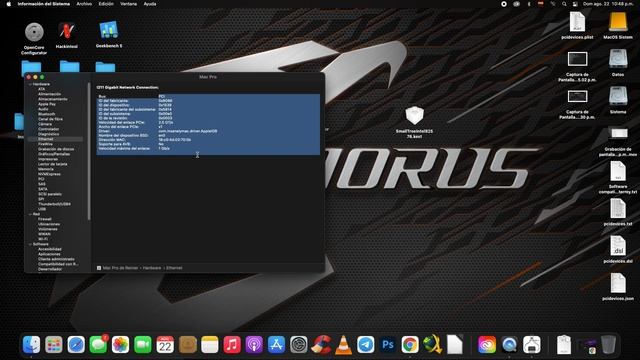Viewport: 640px width, 360px height.
Task: Open FaceTime in the Dock
Action: point(143,345)
